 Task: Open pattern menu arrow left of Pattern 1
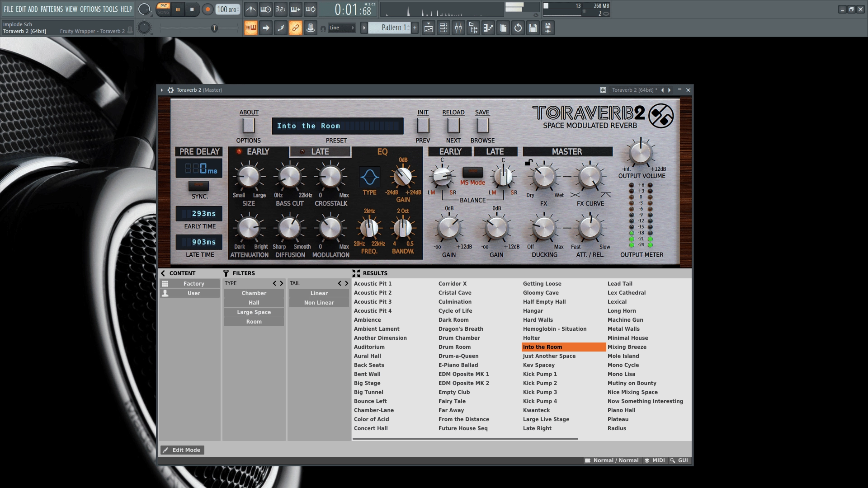point(364,28)
